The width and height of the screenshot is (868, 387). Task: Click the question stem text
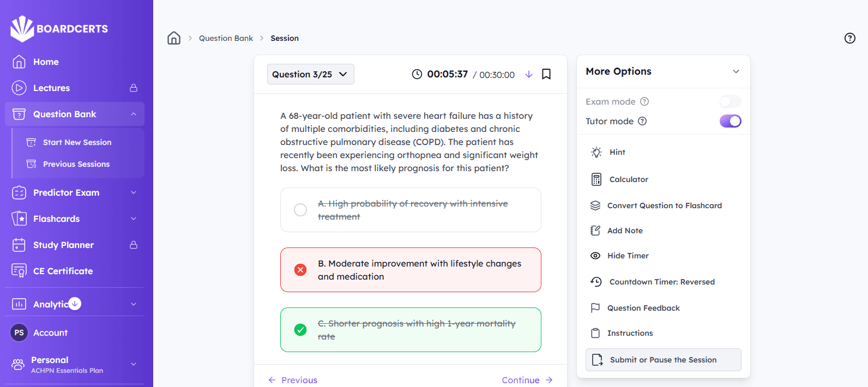tap(409, 142)
